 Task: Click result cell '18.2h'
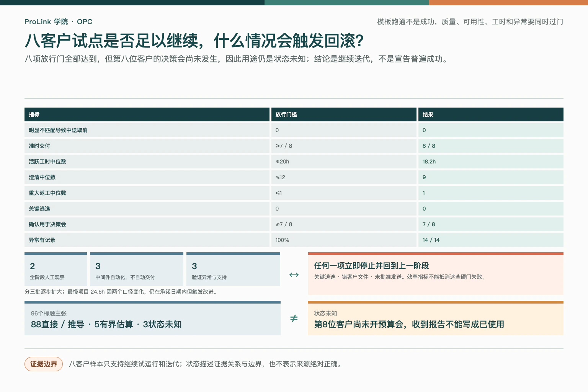tap(491, 162)
